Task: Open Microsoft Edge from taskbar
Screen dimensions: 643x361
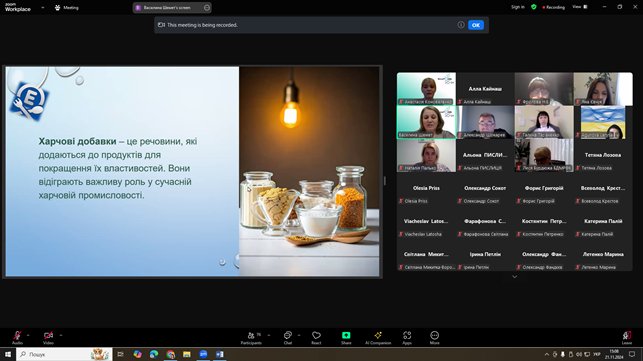Action: [x=154, y=354]
